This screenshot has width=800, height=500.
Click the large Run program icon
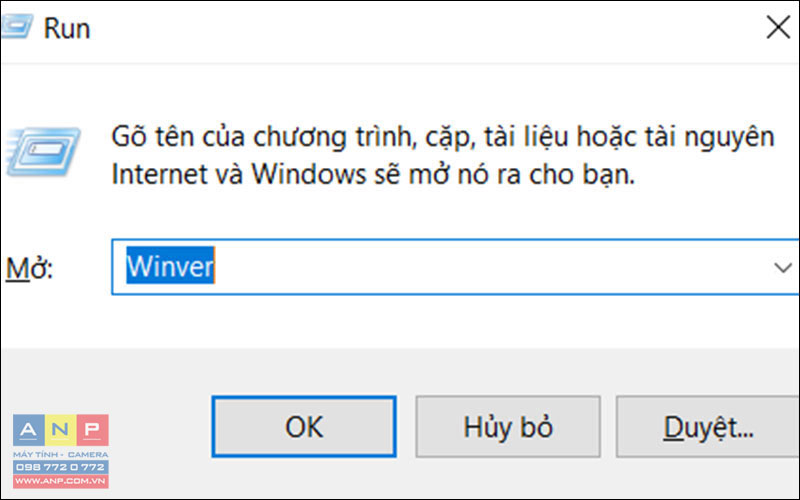point(43,152)
